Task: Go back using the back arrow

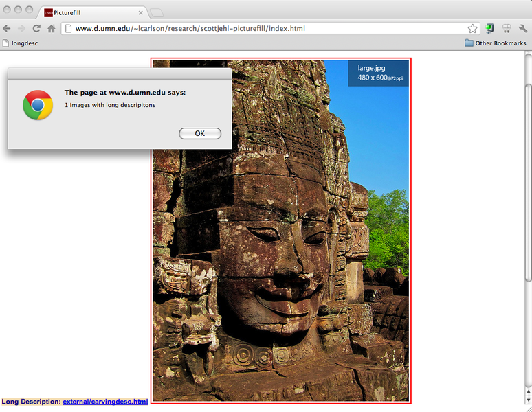Action: coord(6,28)
